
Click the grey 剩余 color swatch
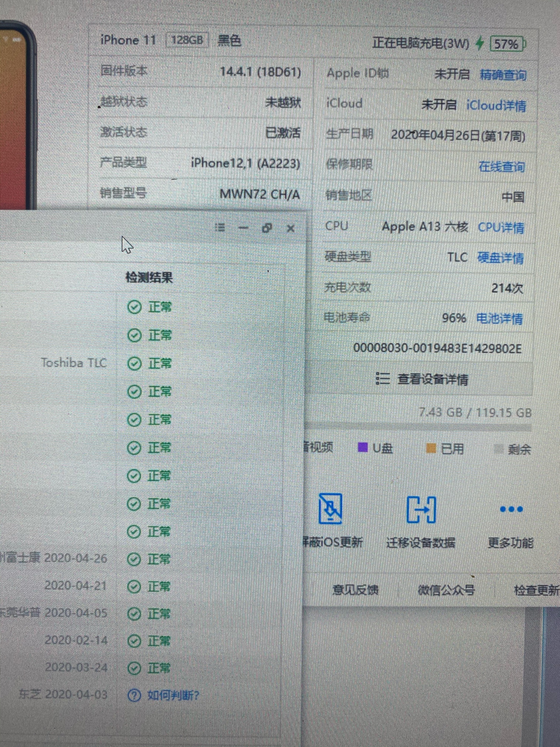(499, 449)
